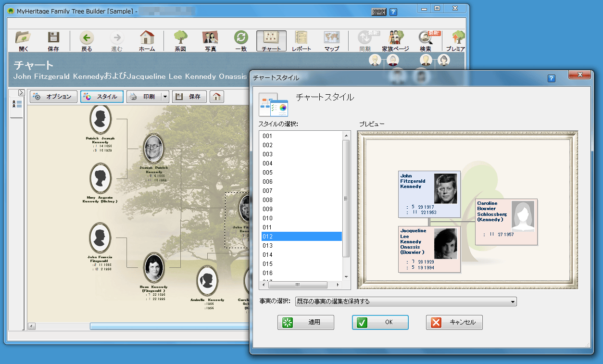Open the オプション options button
This screenshot has width=603, height=364.
[53, 97]
